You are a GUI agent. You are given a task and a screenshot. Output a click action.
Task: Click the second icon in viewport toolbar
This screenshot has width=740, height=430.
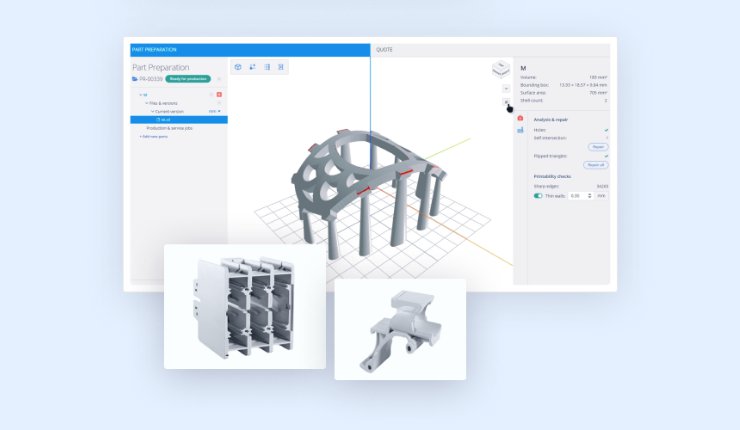coord(252,67)
